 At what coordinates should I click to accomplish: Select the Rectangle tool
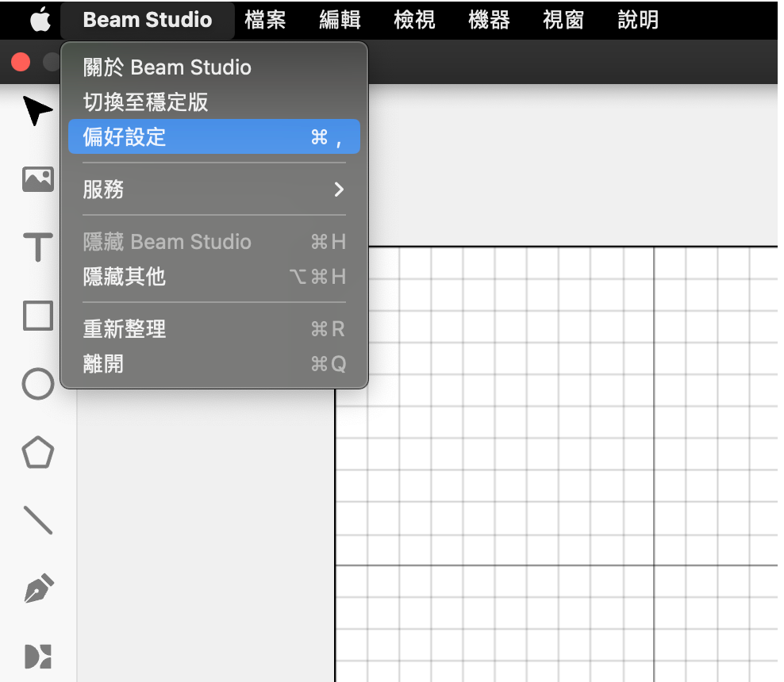38,316
